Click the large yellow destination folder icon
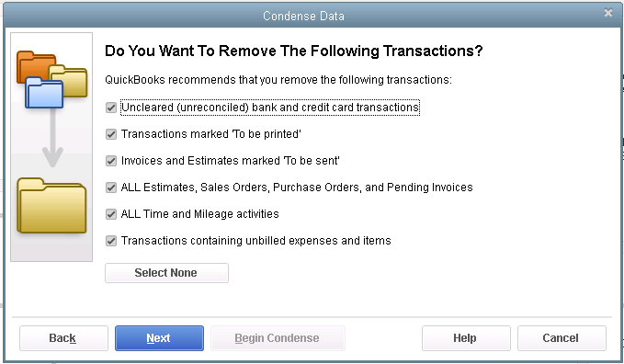The height and width of the screenshot is (364, 624). tap(51, 206)
